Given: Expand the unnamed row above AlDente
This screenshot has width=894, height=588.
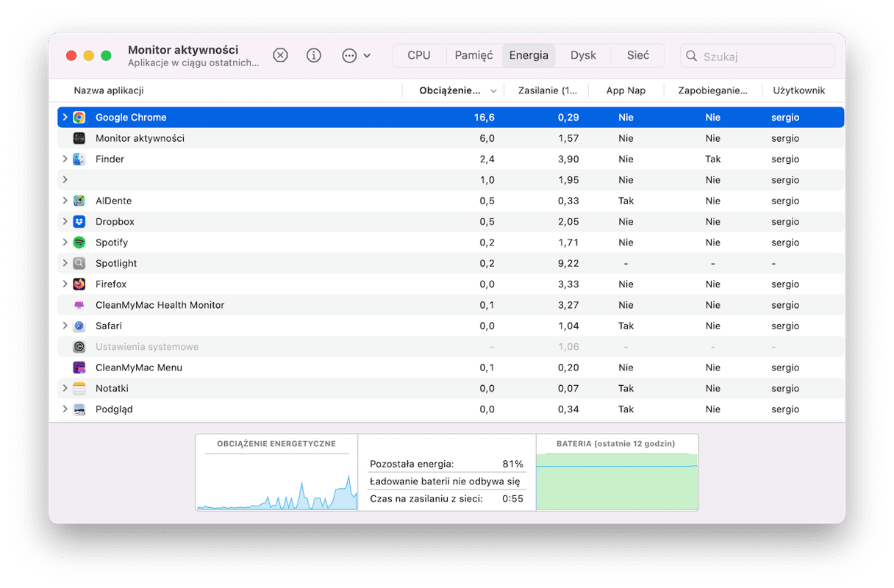Looking at the screenshot, I should 65,180.
